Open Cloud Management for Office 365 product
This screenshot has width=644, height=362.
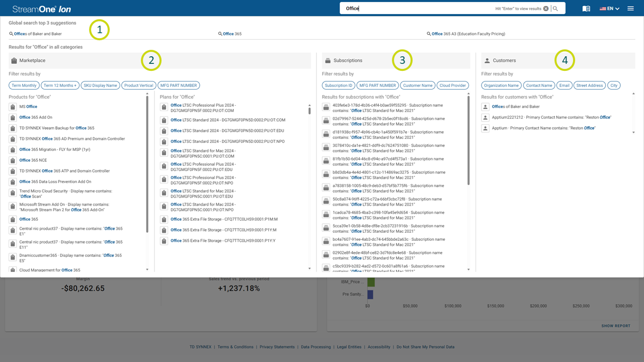coord(49,270)
